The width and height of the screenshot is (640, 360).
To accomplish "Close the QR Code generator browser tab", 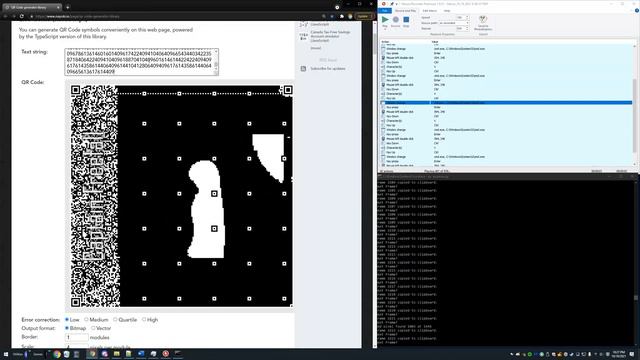I will 58,7.
